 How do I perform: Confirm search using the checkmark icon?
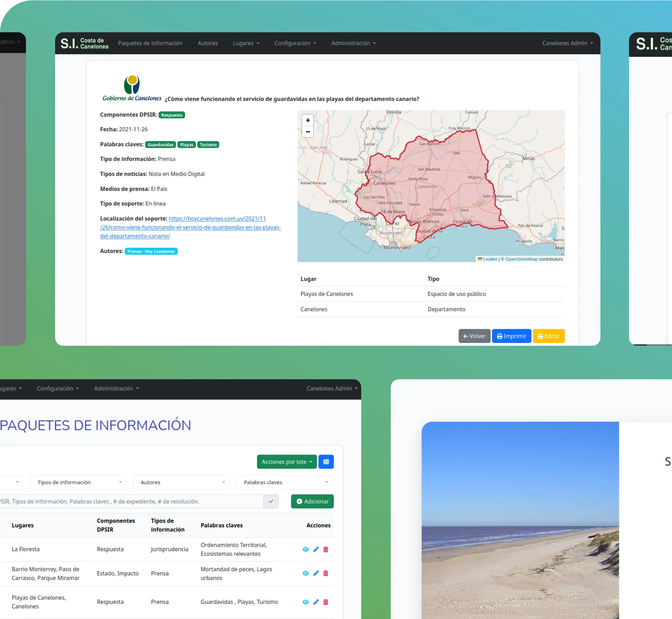tap(270, 501)
